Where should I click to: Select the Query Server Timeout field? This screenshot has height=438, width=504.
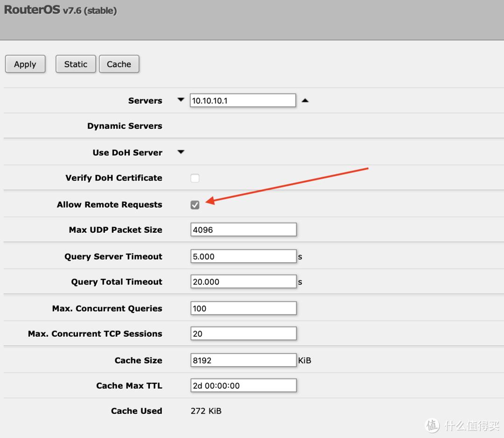(x=243, y=257)
